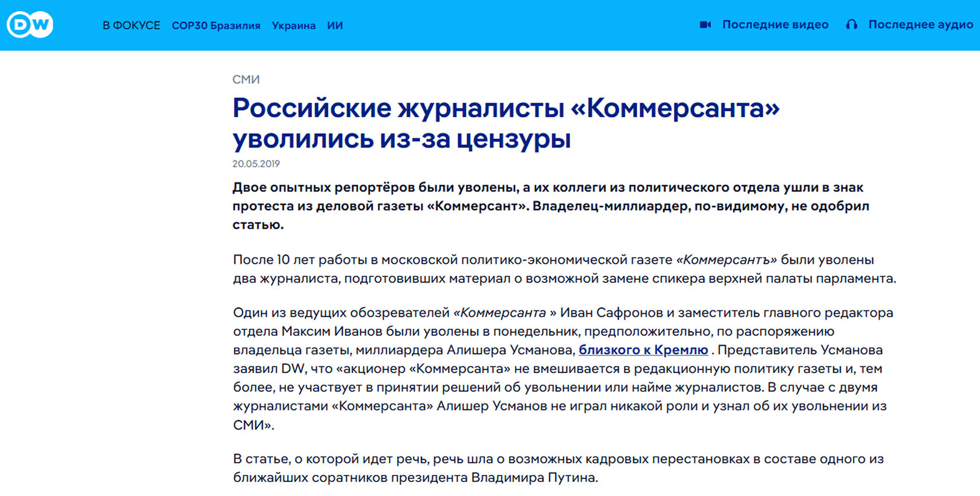Follow the «близкого к Кремлю» hyperlink
This screenshot has width=980, height=496.
coord(643,350)
